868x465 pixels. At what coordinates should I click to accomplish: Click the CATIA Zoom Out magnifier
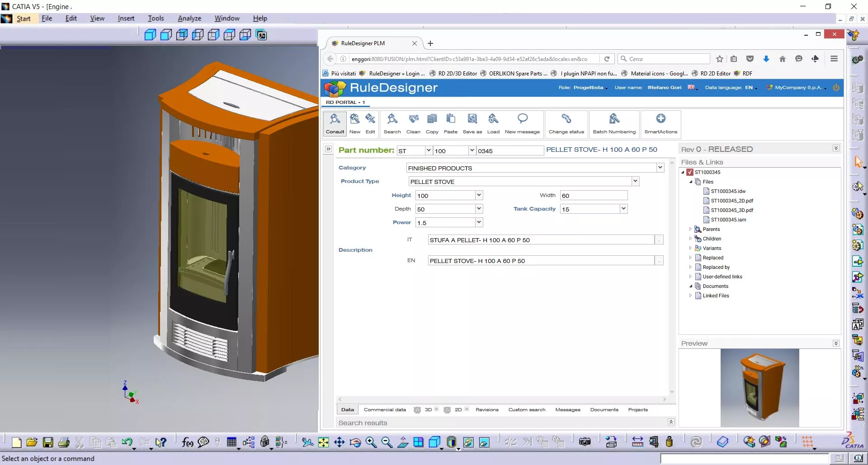387,442
